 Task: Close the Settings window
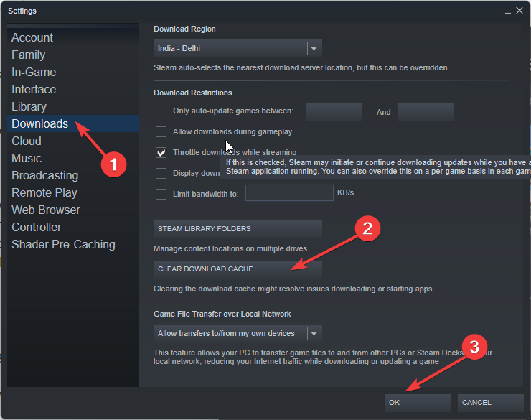click(x=520, y=11)
